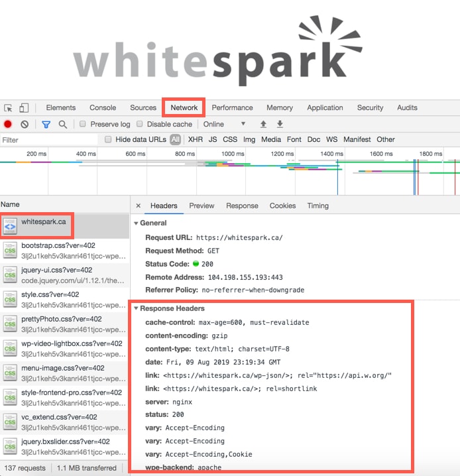Click the jquery.bxslider.css file icon
Image resolution: width=460 pixels, height=476 pixels.
10,447
